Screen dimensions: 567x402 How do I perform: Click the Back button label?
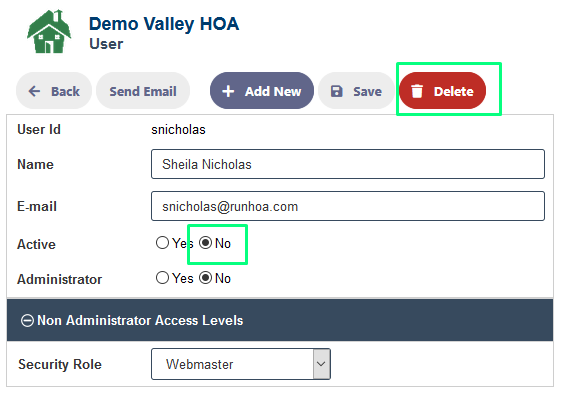click(65, 91)
